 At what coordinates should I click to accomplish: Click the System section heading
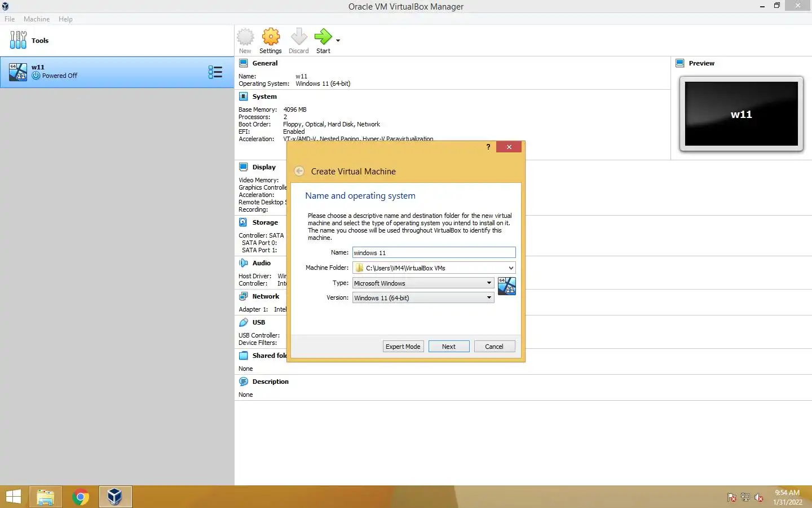(x=264, y=97)
